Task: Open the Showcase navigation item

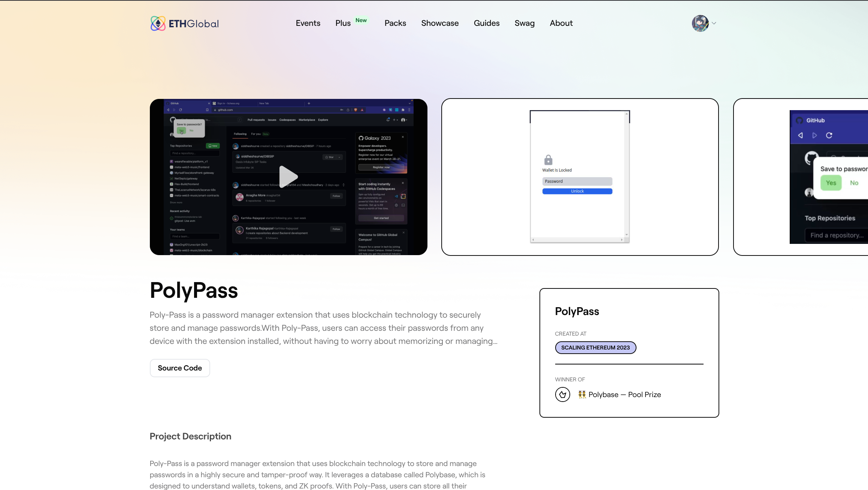Action: click(440, 23)
